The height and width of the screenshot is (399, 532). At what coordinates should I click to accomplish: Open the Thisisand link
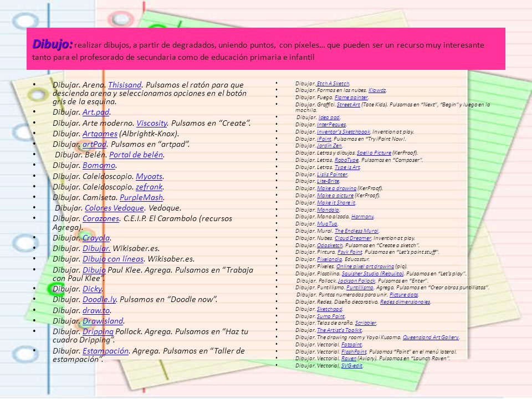click(x=125, y=85)
